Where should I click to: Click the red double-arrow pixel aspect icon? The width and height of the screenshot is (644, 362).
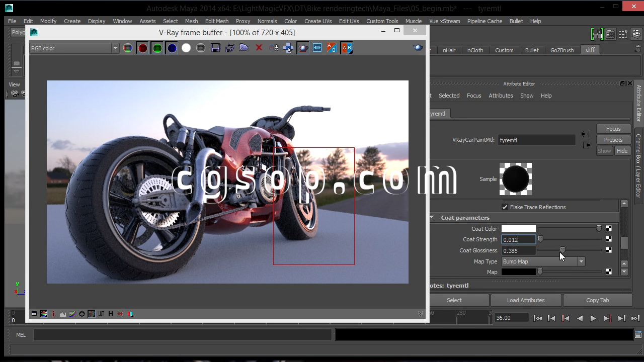[120, 314]
